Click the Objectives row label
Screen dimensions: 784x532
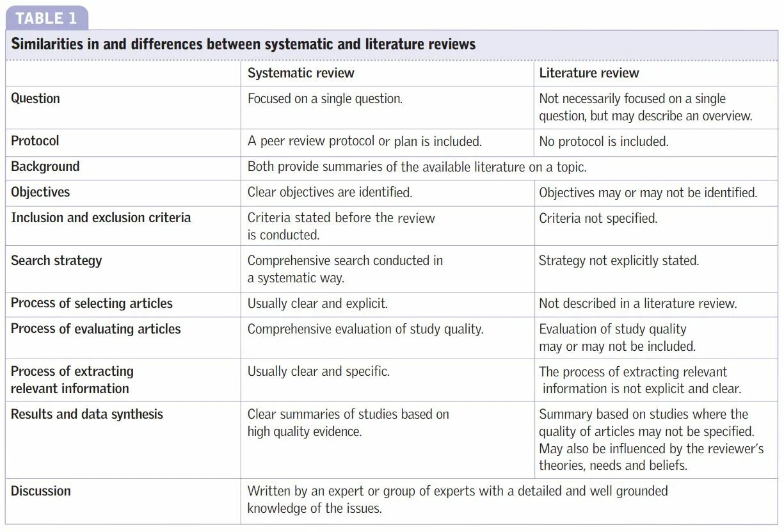[40, 192]
